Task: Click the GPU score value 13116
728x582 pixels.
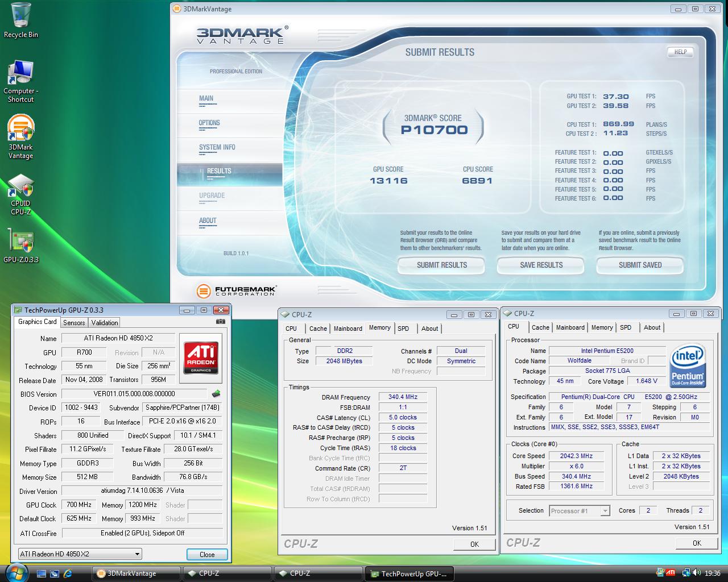Action: [x=388, y=181]
